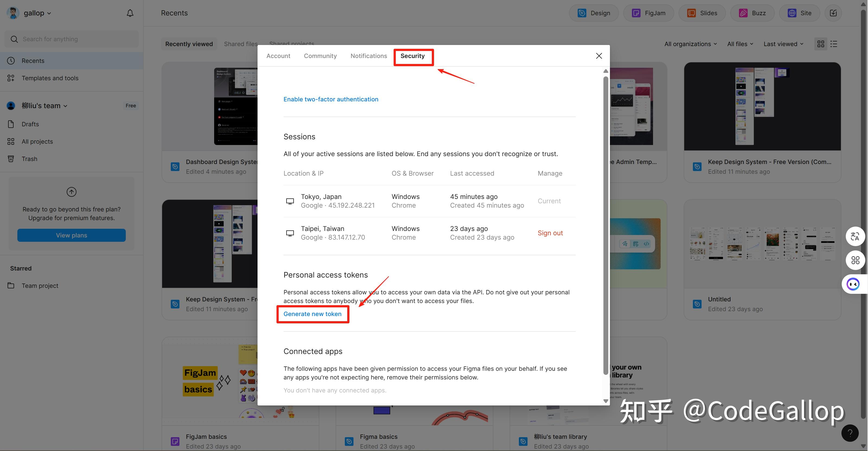The width and height of the screenshot is (868, 451).
Task: Expand the gallop account menu
Action: (x=37, y=13)
